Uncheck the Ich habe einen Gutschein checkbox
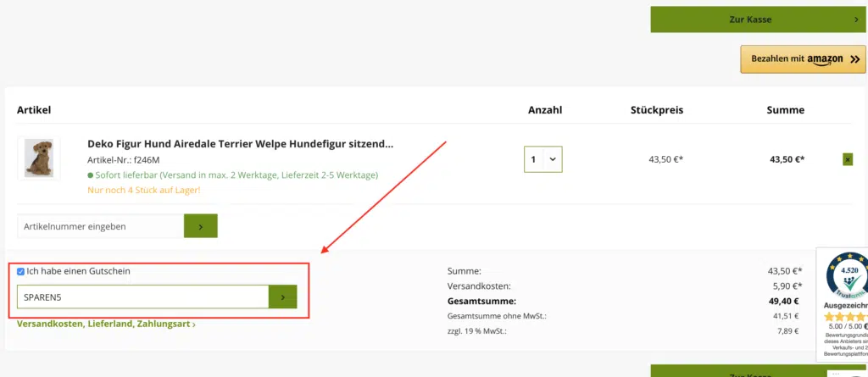Screen dimensions: 868x377 tap(21, 271)
